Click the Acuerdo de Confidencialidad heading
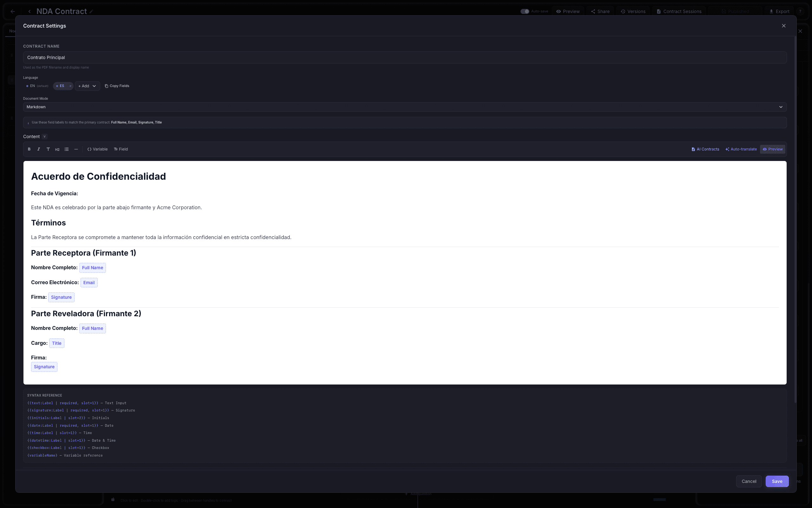The image size is (812, 508). coord(98,177)
